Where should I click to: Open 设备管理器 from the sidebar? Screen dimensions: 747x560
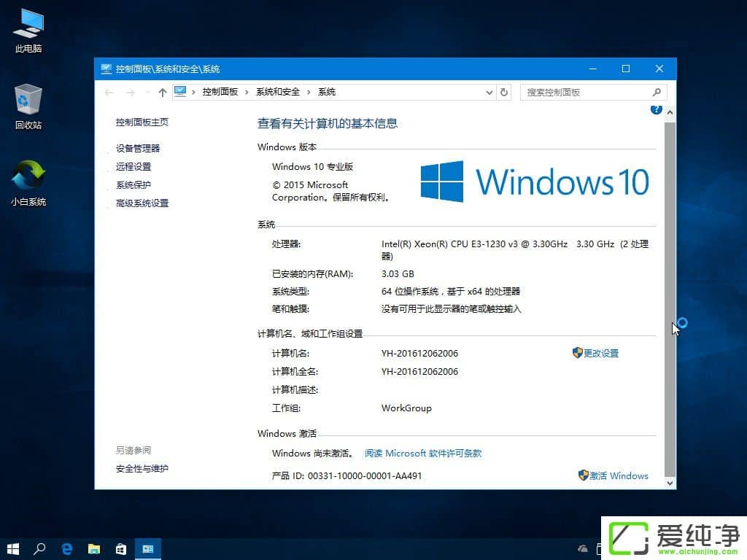(140, 148)
